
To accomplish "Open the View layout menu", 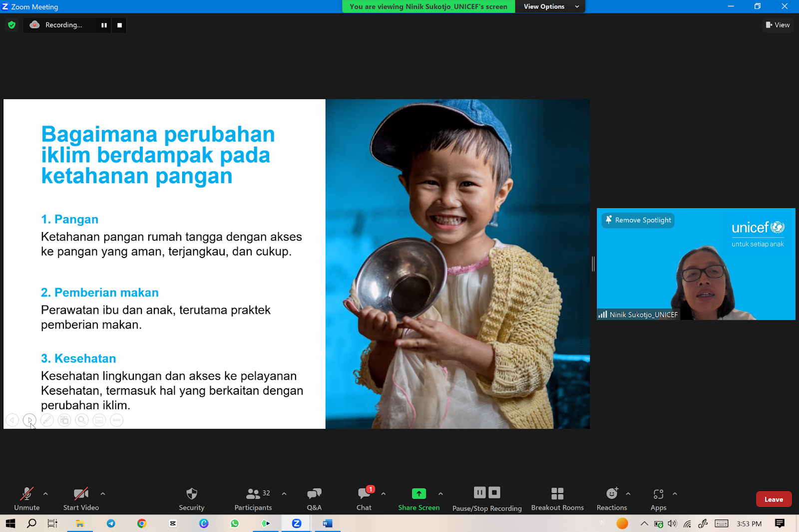I will pyautogui.click(x=778, y=25).
